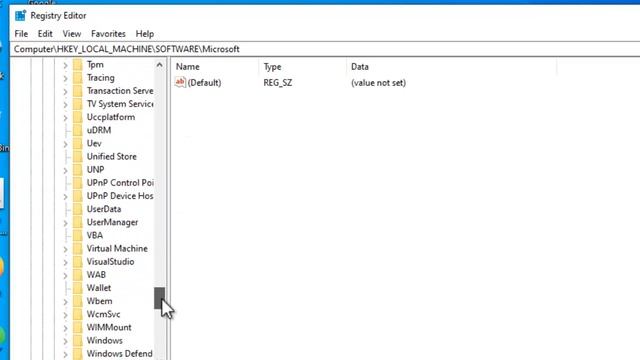Click the Wbem folder icon
The width and height of the screenshot is (640, 360).
tap(78, 301)
